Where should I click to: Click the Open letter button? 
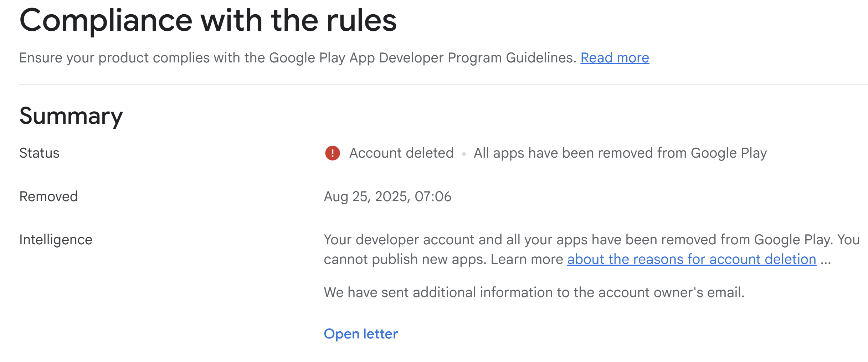[x=361, y=334]
